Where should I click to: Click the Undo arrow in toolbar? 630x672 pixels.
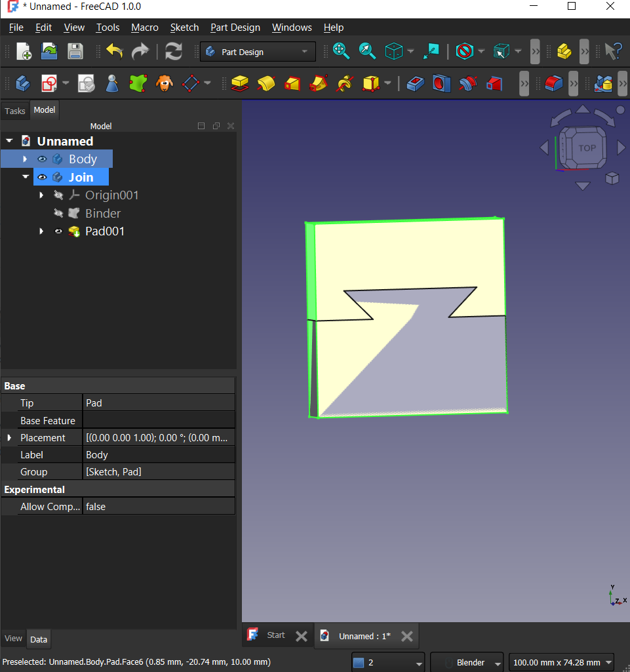[x=115, y=51]
